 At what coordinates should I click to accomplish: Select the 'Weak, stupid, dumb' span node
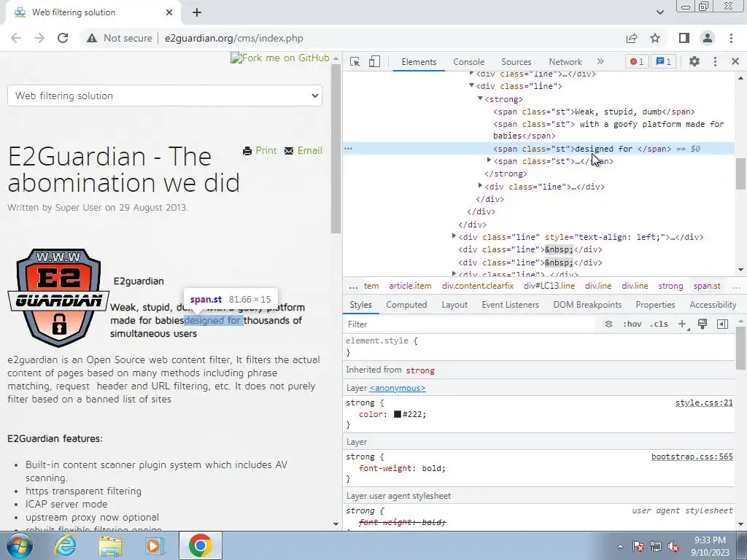(594, 112)
